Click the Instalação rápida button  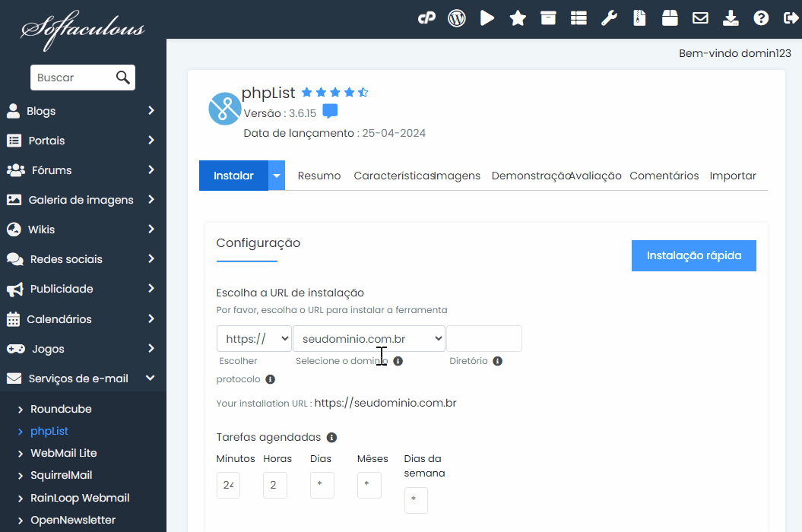[693, 256]
